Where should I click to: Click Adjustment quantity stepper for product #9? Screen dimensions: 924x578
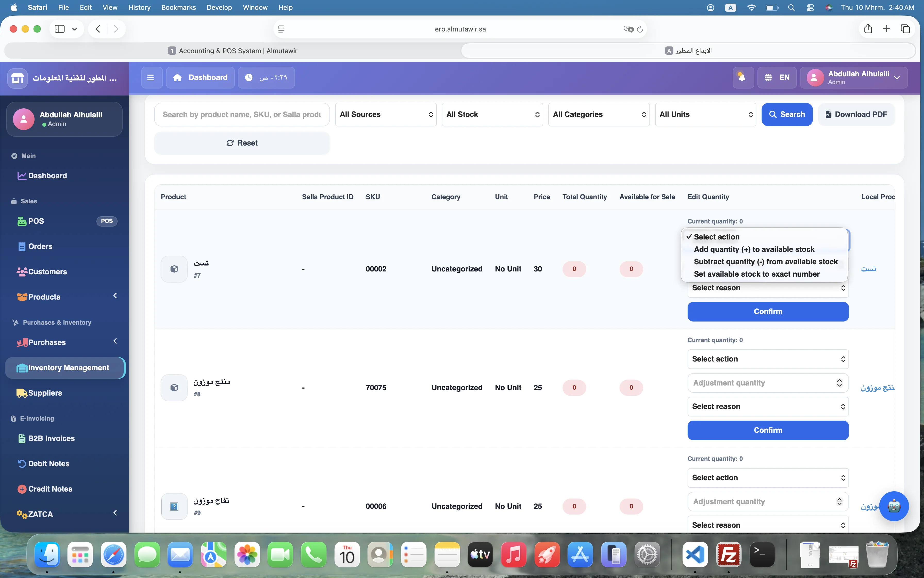pos(839,501)
